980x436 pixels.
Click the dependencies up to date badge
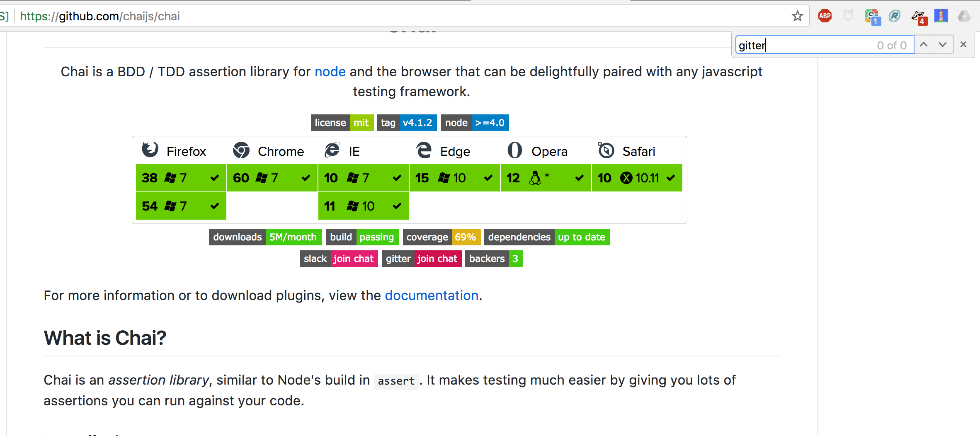coord(547,237)
